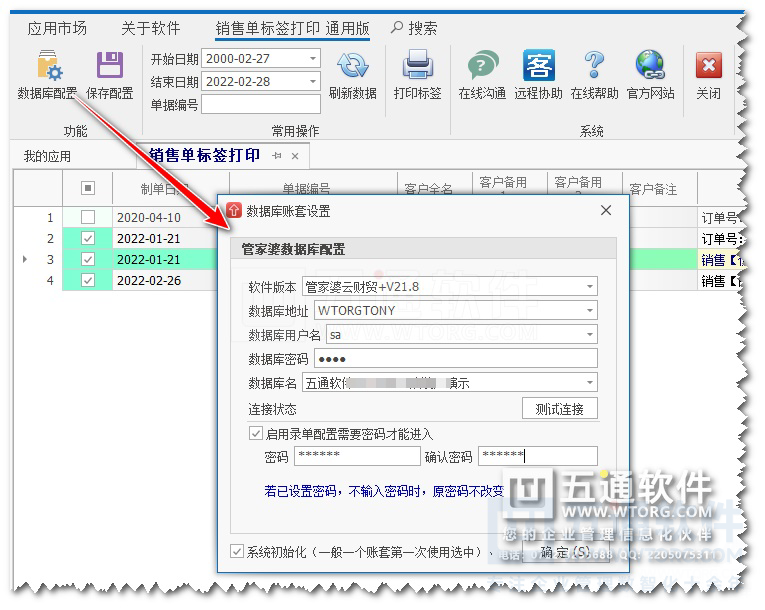This screenshot has width=765, height=610.
Task: Pin the 销售单标签打印 tab
Action: click(277, 156)
